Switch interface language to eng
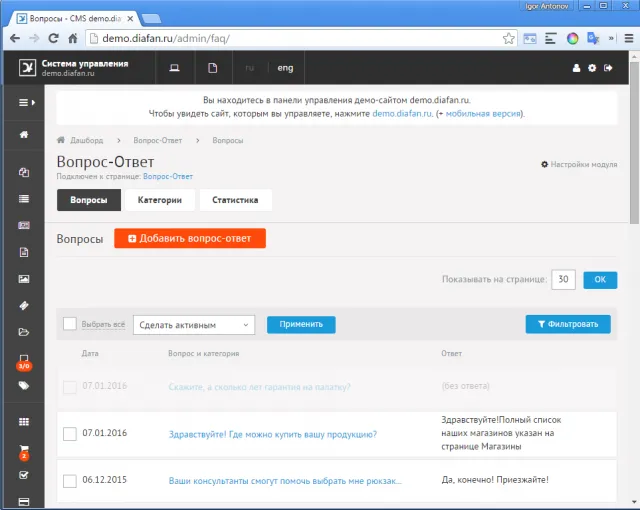This screenshot has width=640, height=510. [x=285, y=68]
